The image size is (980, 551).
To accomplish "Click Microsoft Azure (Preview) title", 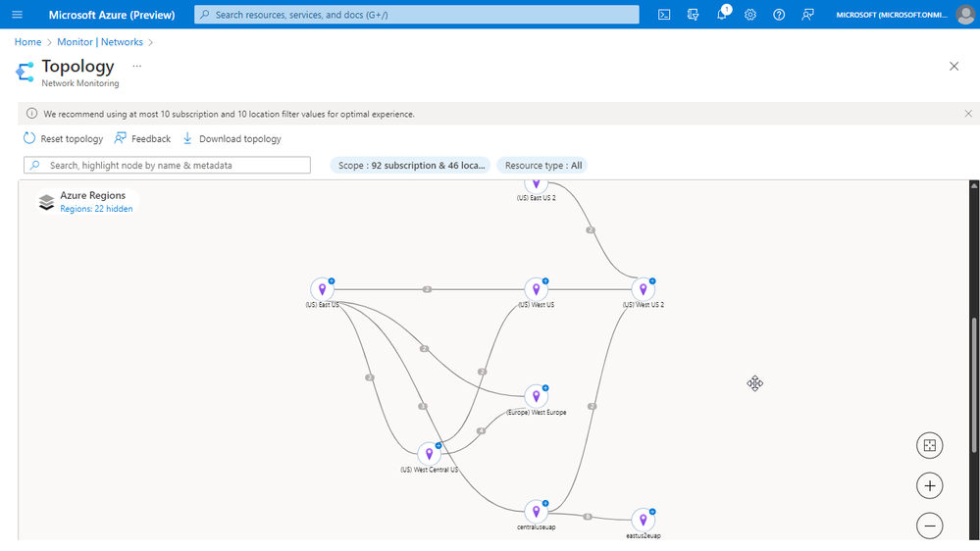I will 112,15.
